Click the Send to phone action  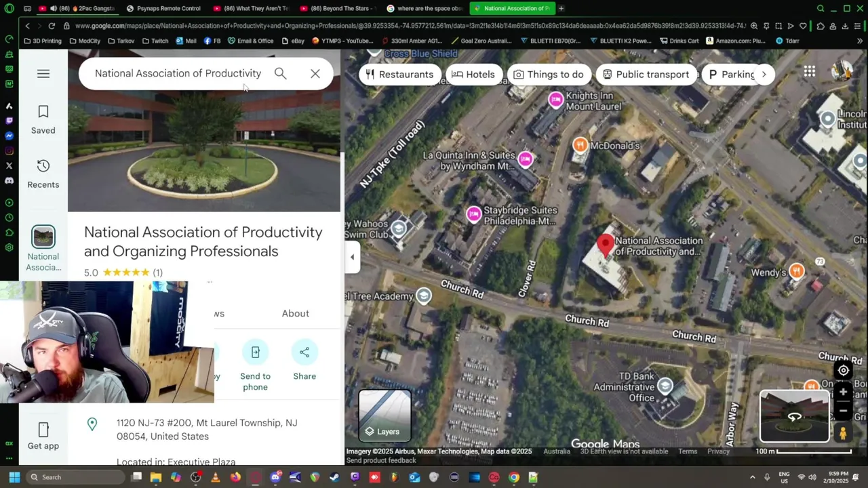pyautogui.click(x=255, y=366)
